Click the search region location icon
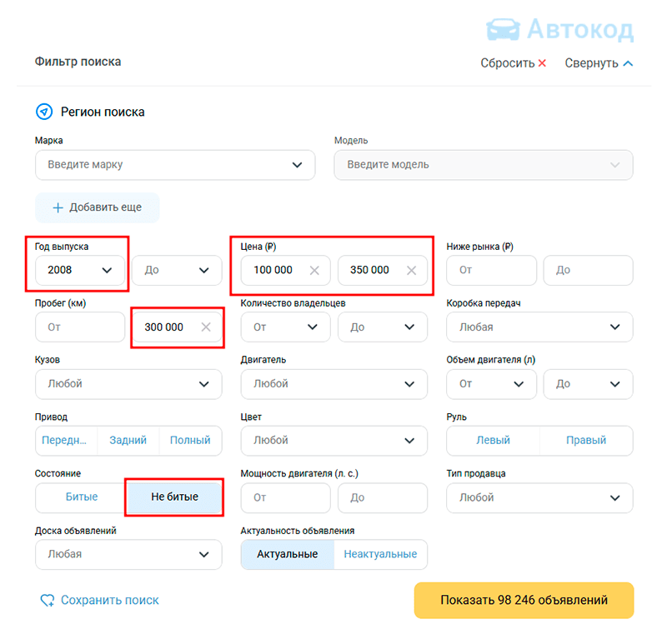667x644 pixels. [x=44, y=112]
